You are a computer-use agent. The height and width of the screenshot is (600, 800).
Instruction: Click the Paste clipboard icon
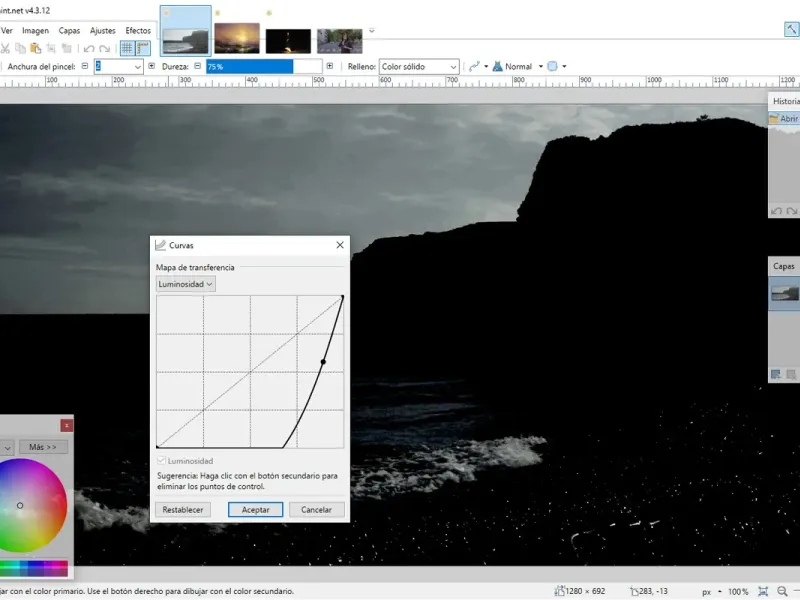point(36,48)
